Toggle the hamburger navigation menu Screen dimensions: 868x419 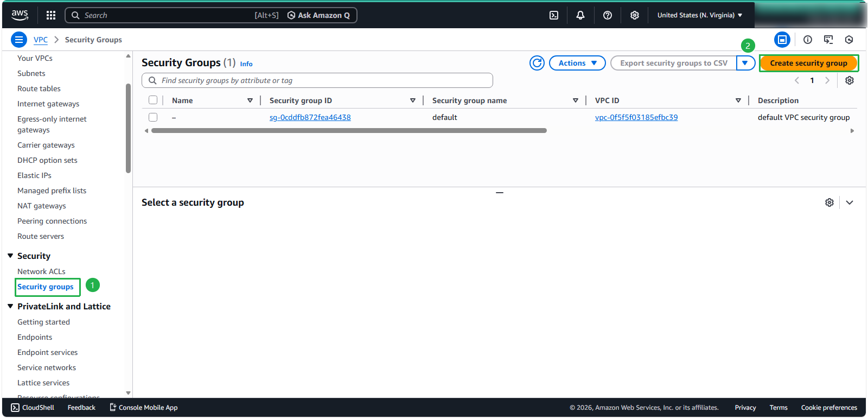19,40
